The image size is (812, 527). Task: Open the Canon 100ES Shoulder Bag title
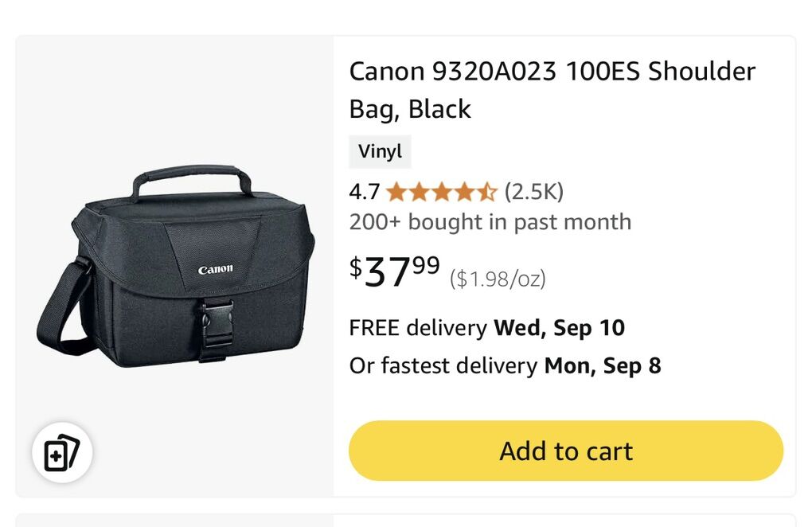click(552, 90)
